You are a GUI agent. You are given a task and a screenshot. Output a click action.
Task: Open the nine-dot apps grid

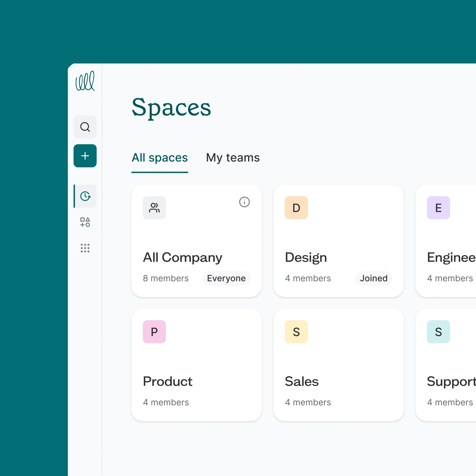(85, 248)
